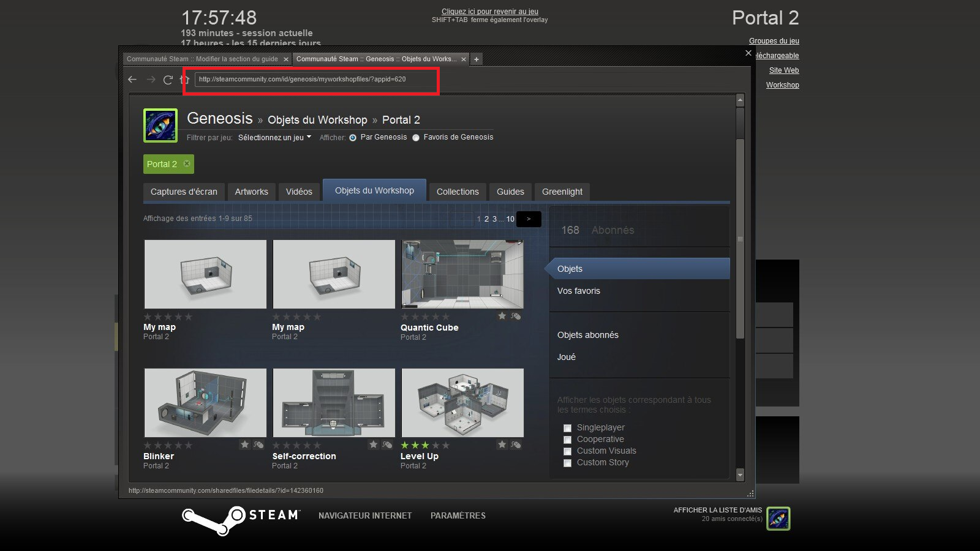Add Self-correction to favorites
Image resolution: width=980 pixels, height=551 pixels.
coord(374,444)
